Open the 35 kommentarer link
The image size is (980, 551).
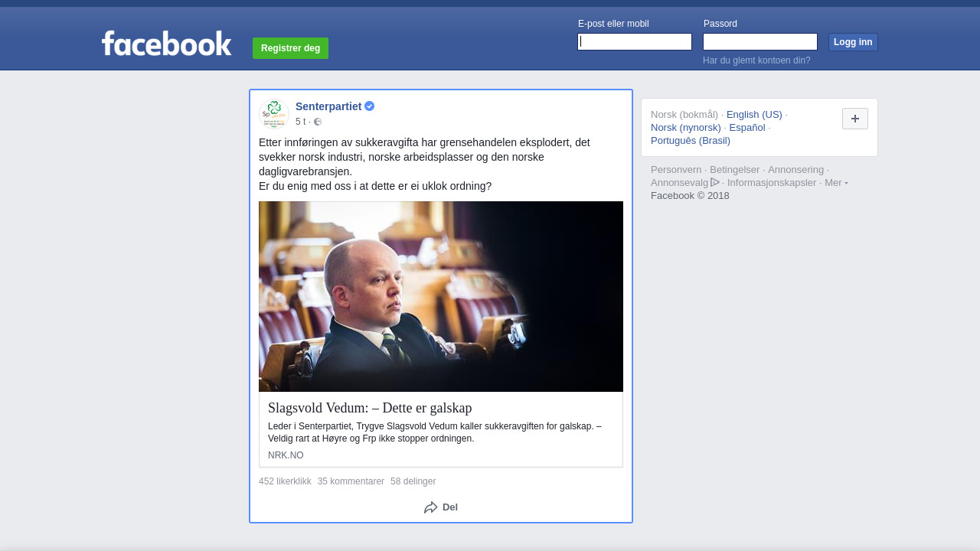pos(351,481)
